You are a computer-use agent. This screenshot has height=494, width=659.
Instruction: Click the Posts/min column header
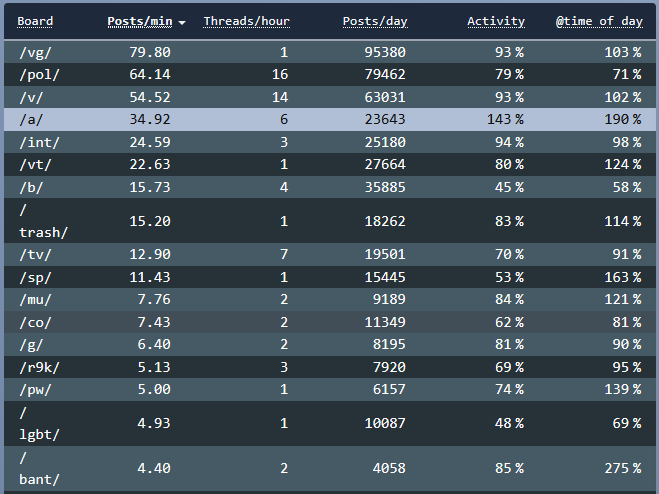(x=139, y=21)
